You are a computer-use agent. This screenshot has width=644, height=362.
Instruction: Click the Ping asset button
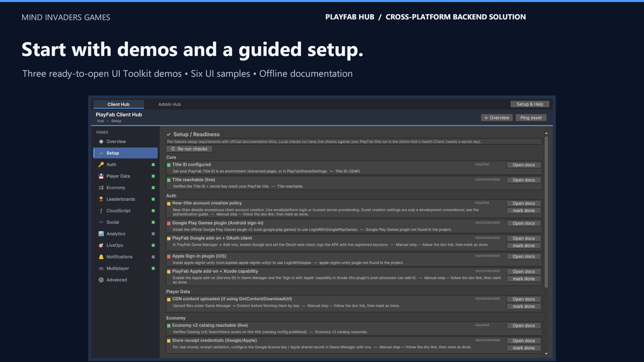[x=531, y=117]
